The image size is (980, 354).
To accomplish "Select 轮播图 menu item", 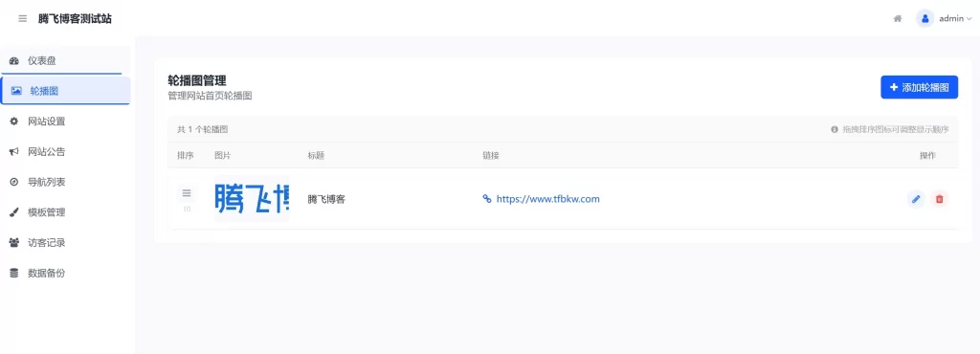I will [x=66, y=91].
